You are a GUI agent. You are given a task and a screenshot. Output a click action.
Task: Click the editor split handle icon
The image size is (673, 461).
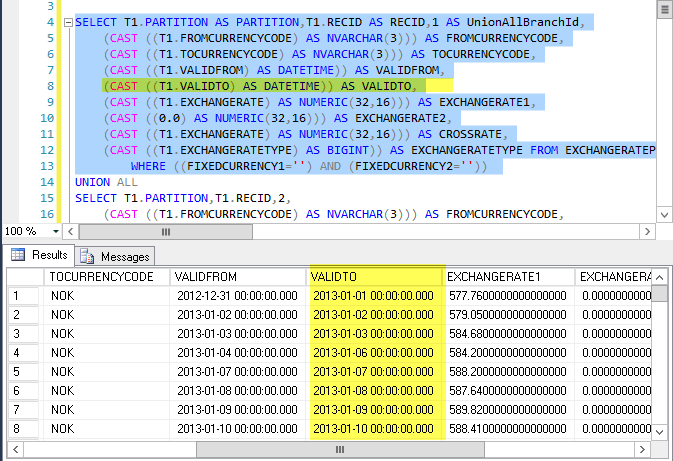click(664, 9)
